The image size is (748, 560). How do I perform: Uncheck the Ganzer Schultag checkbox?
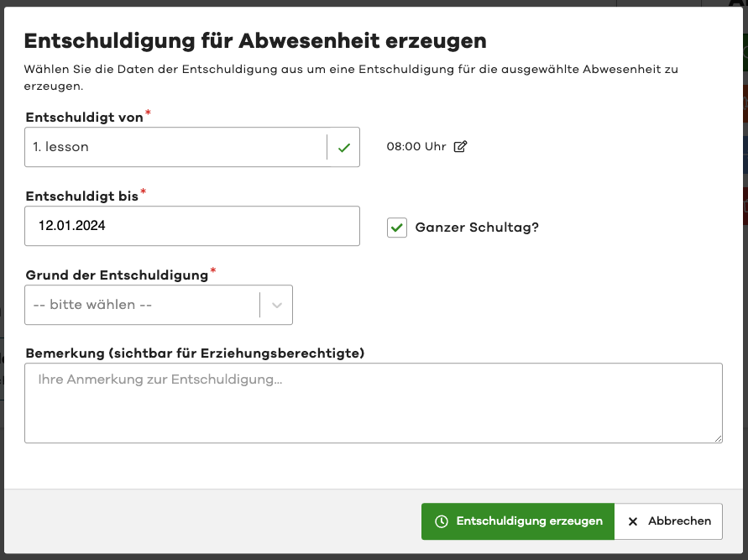397,228
